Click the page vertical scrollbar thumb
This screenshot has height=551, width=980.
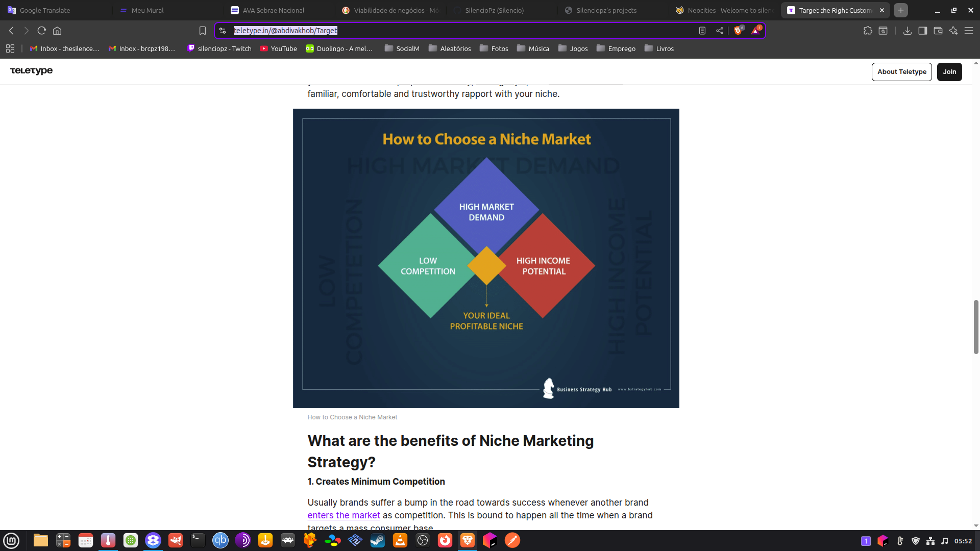[x=976, y=327]
